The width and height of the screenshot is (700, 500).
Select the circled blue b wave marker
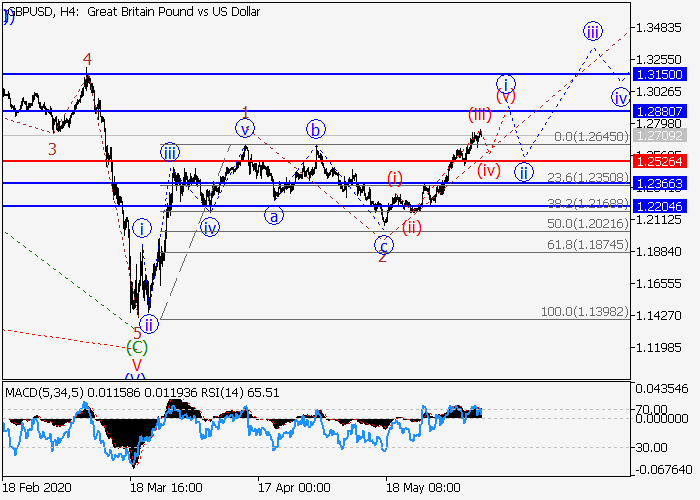coord(316,128)
